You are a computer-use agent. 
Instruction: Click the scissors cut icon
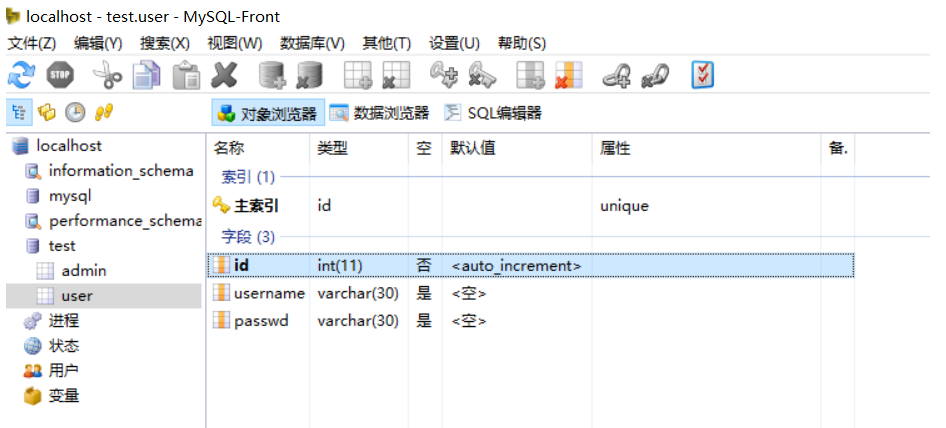pos(106,74)
